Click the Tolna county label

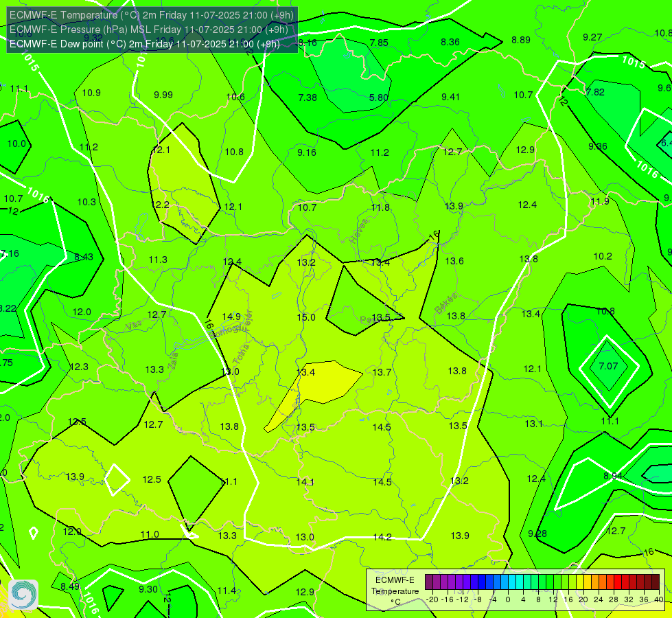pos(240,354)
